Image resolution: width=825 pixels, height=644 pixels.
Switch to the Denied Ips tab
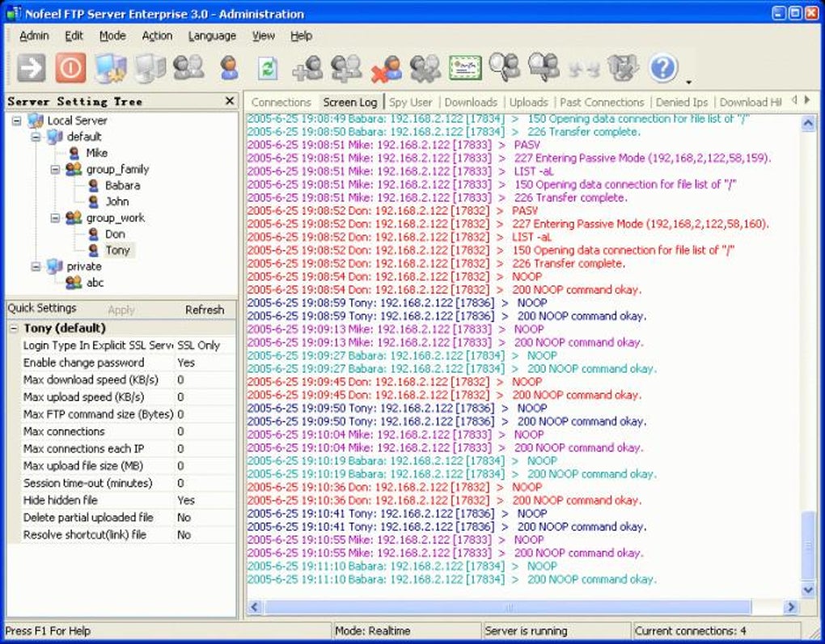682,102
